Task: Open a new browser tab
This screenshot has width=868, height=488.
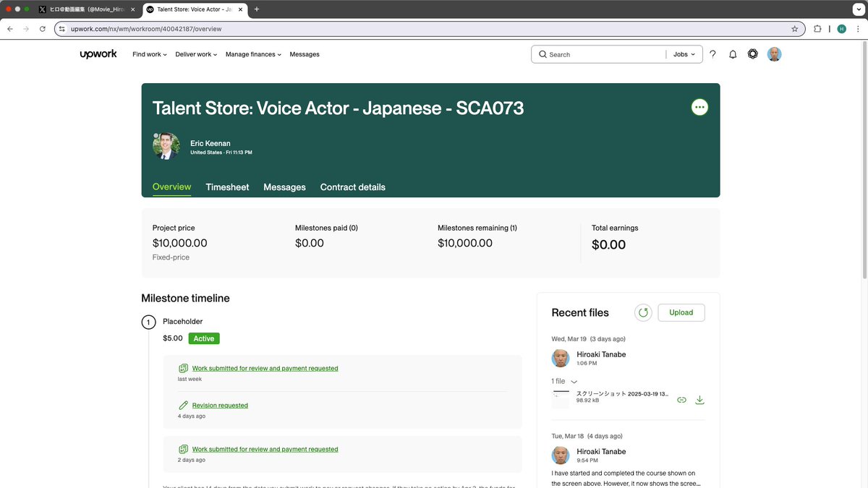Action: click(257, 9)
